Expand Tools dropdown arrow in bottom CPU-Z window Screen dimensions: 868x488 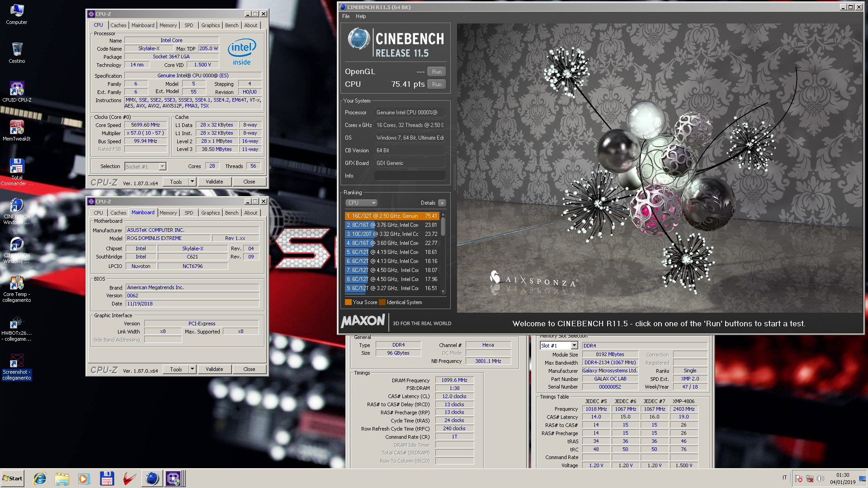[192, 369]
